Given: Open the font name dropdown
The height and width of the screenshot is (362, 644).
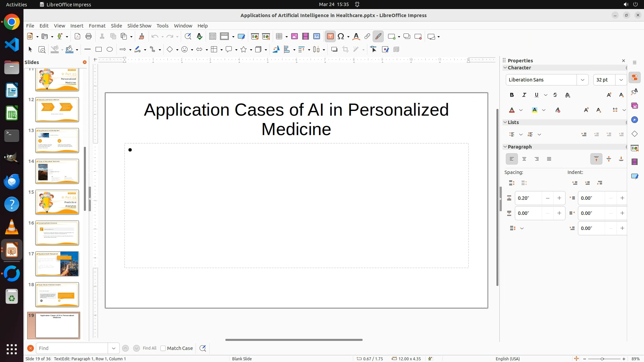Looking at the screenshot, I should [x=583, y=80].
